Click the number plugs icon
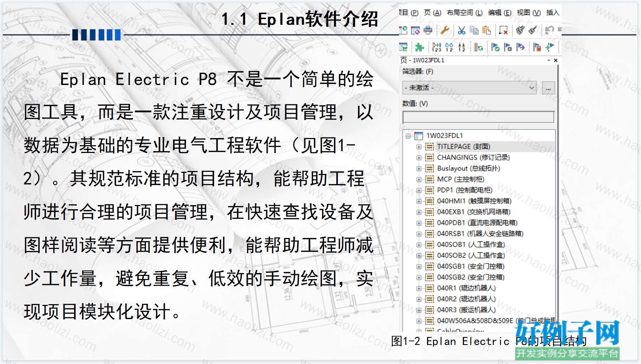Screen dimensions: 641x364 [461, 47]
